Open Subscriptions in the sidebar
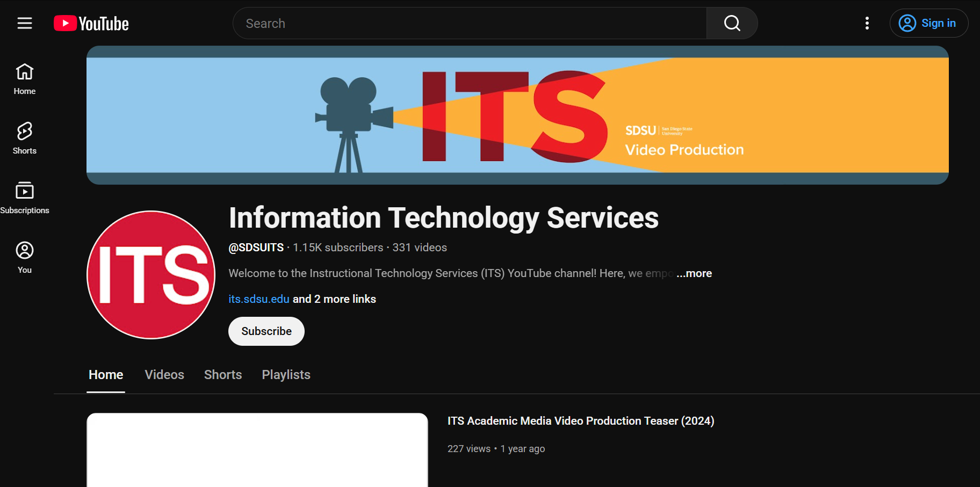 click(x=25, y=198)
